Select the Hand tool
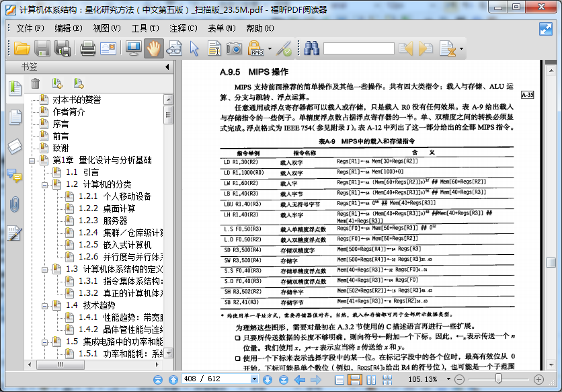This screenshot has height=392, width=562. click(x=154, y=48)
